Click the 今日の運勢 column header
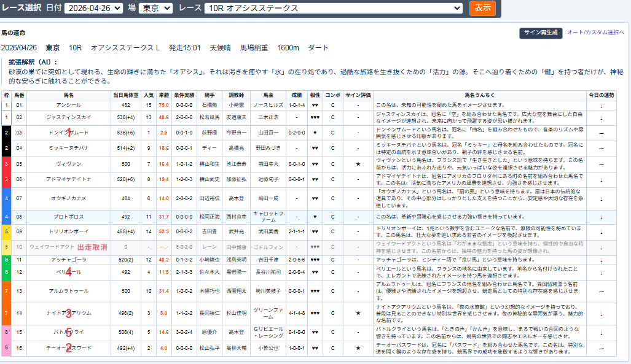631x364 pixels. pyautogui.click(x=602, y=95)
